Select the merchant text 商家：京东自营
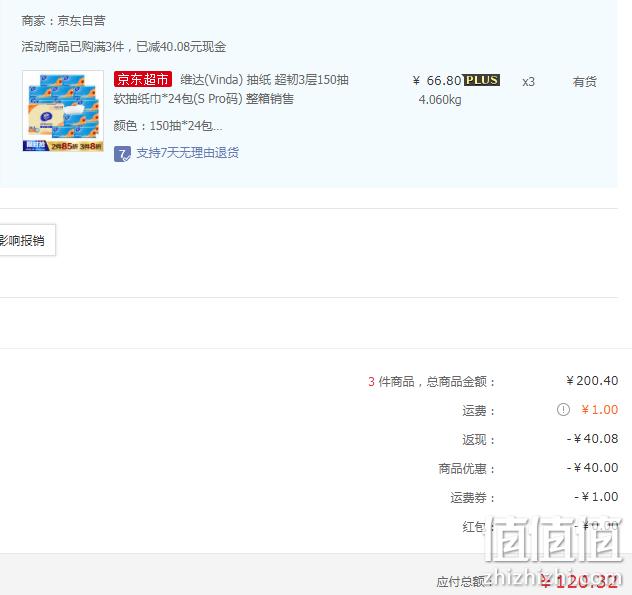The width and height of the screenshot is (632, 595). tap(63, 21)
